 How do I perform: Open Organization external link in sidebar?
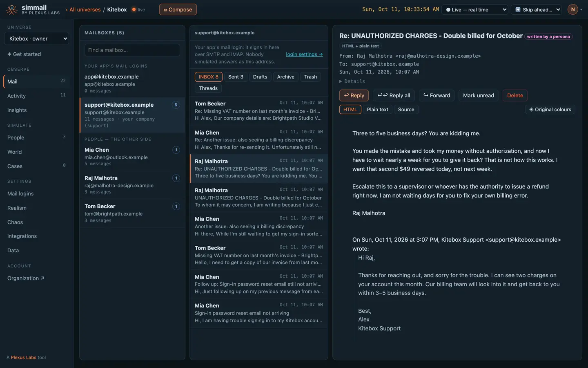pos(26,278)
